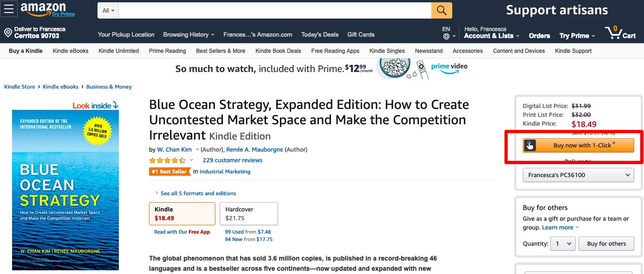Viewport: 644px width, 274px height.
Task: Open the hamburger navigation menu
Action: point(10,10)
